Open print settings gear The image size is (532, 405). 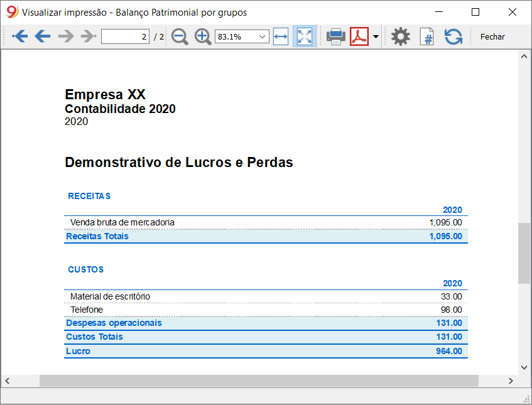[x=400, y=36]
